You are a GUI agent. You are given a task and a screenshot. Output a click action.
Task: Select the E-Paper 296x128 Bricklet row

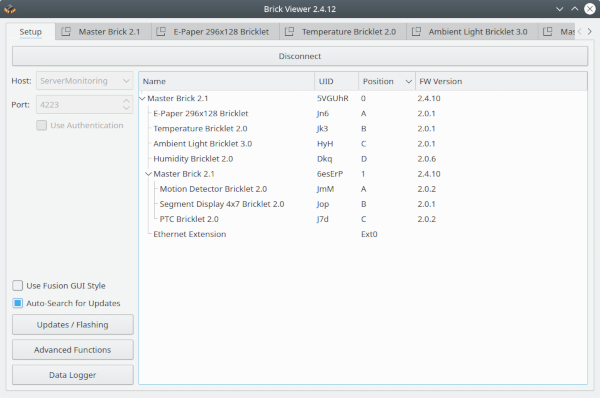coord(363,113)
